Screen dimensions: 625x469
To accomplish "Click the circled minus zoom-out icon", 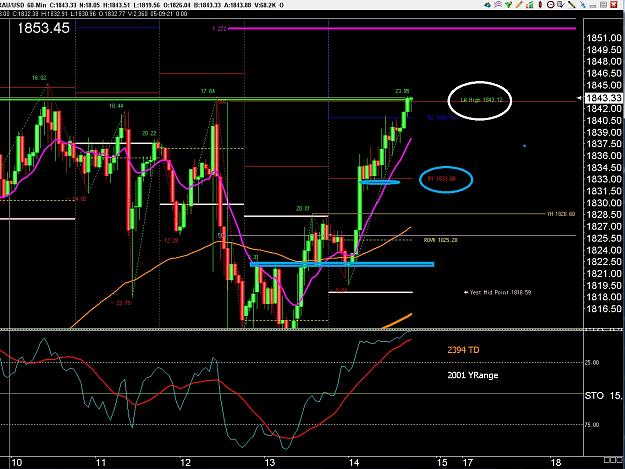I will pyautogui.click(x=550, y=5).
